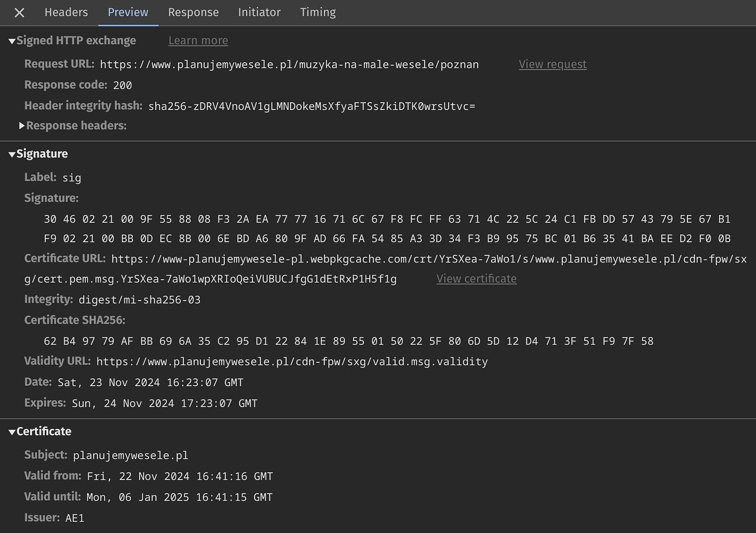Select Integrity value digest/mi-sha256-03
The width and height of the screenshot is (756, 533).
point(139,300)
